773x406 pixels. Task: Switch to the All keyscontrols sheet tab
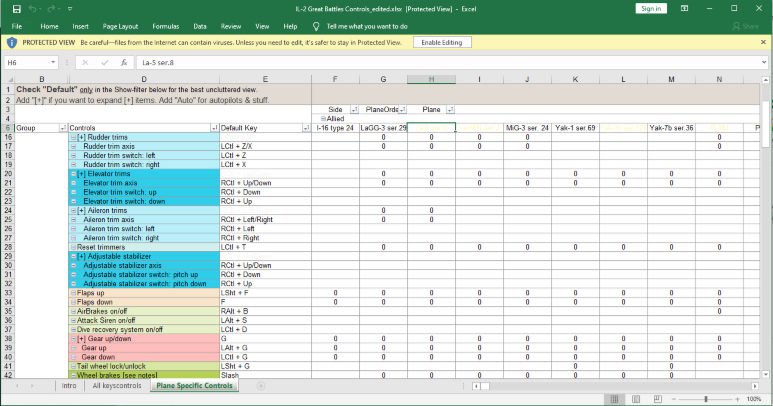coord(117,386)
